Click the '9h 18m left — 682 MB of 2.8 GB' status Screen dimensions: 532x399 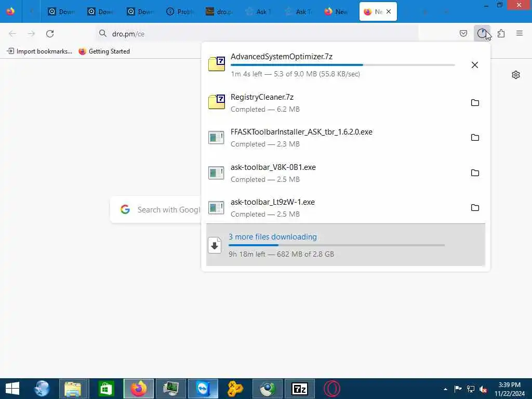281,254
